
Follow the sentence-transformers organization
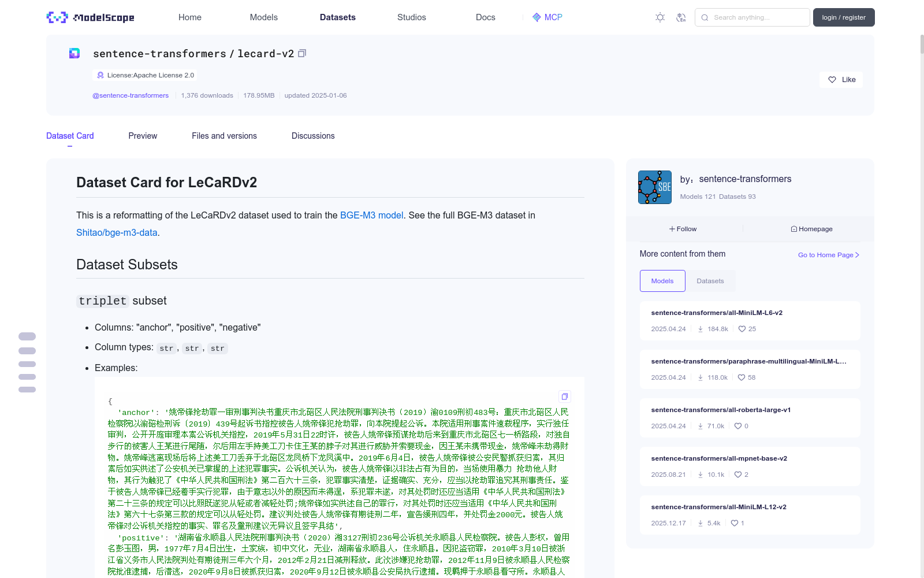pyautogui.click(x=683, y=229)
